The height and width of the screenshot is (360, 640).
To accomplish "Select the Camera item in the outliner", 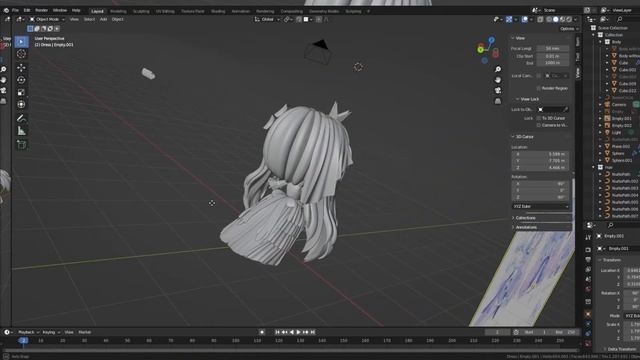I will coord(618,104).
